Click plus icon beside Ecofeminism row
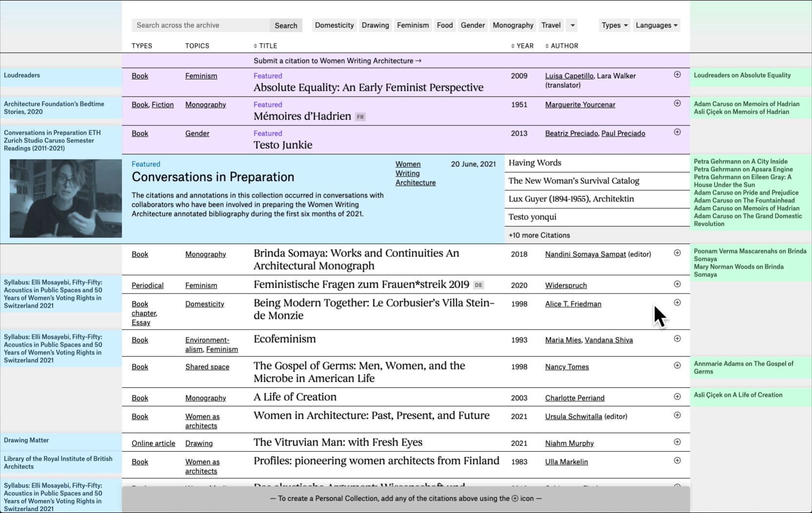812x513 pixels. tap(677, 339)
